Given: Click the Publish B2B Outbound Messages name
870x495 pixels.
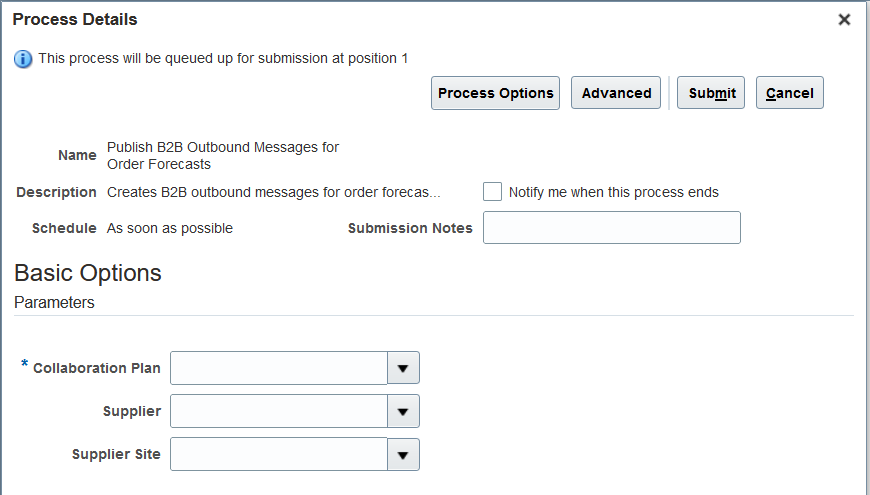Looking at the screenshot, I should pyautogui.click(x=223, y=155).
